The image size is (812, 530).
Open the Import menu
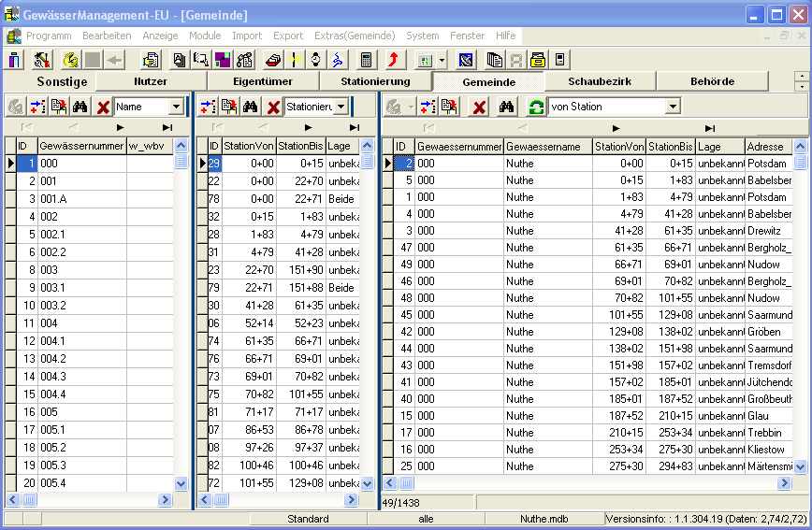247,36
